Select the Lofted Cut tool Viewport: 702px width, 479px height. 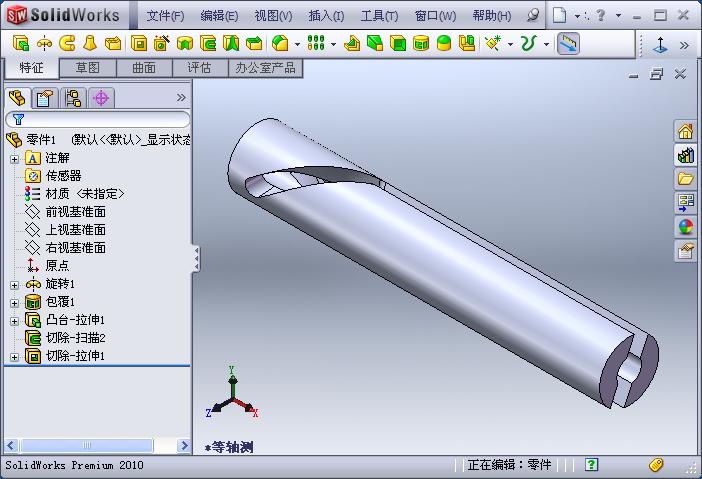pos(231,43)
